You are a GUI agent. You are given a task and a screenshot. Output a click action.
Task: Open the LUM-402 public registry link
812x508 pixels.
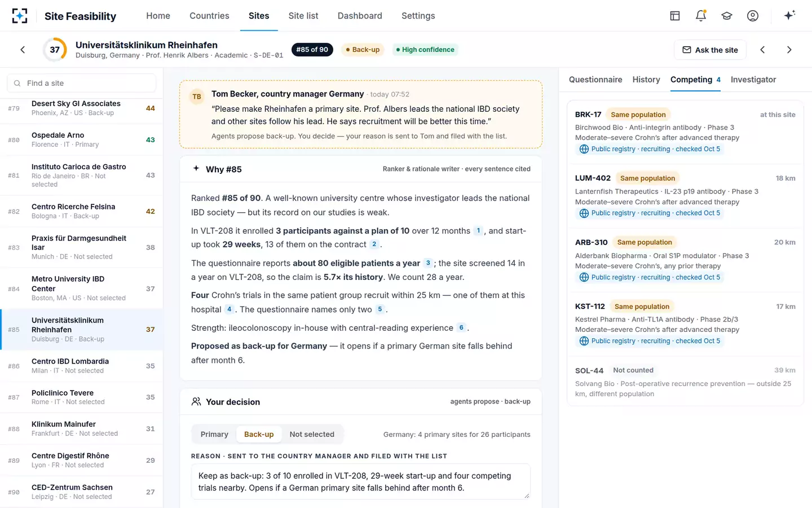point(650,213)
